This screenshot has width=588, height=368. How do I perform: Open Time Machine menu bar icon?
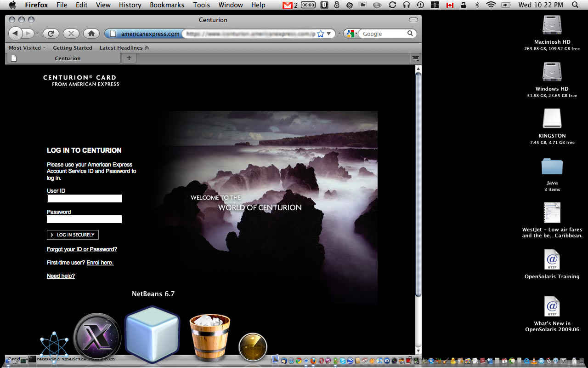point(420,5)
